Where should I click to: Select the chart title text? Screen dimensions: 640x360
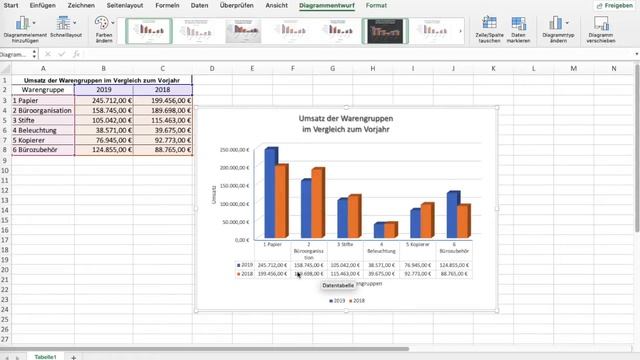[x=346, y=124]
